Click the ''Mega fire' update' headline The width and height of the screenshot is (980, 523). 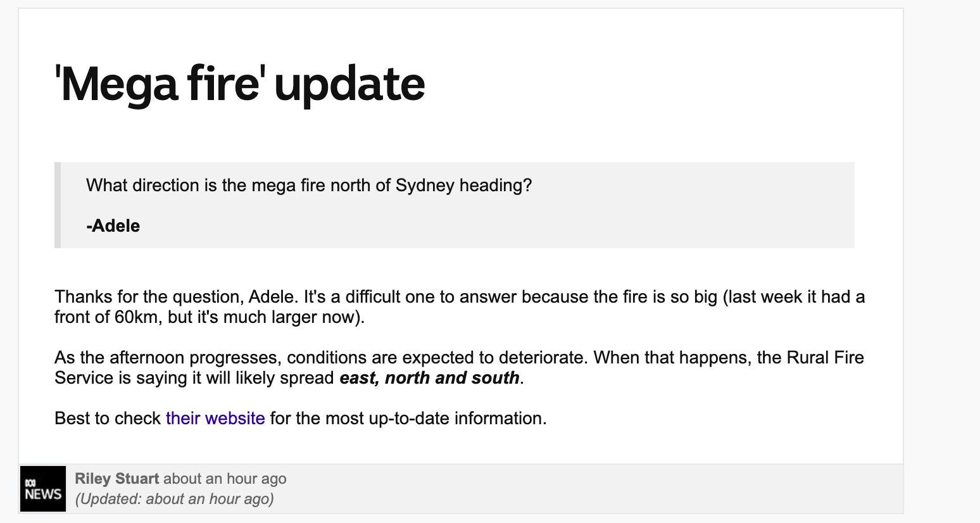240,84
